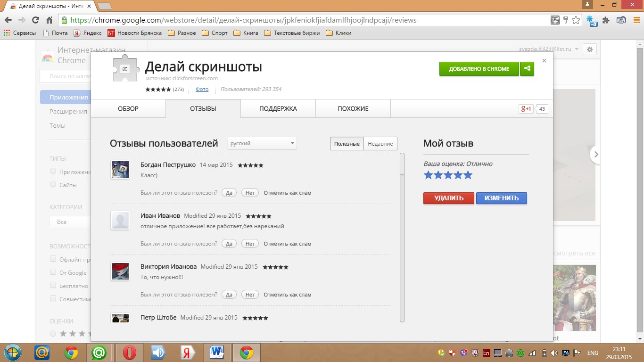This screenshot has height=362, width=644.
Task: Tick the От Google checkbox
Action: click(53, 272)
